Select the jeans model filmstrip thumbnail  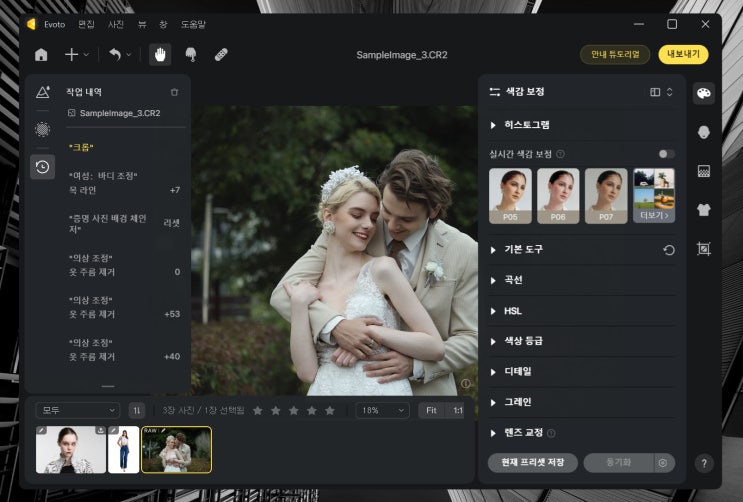[x=124, y=450]
